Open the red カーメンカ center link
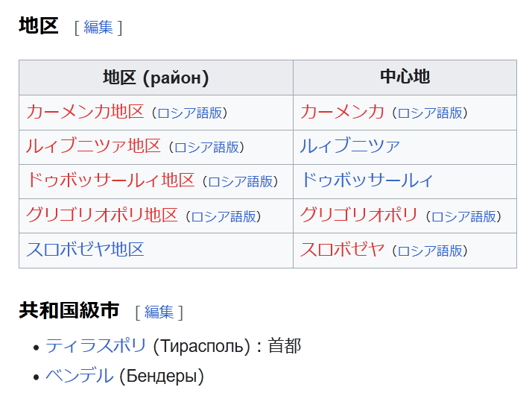The image size is (532, 393). [x=342, y=112]
